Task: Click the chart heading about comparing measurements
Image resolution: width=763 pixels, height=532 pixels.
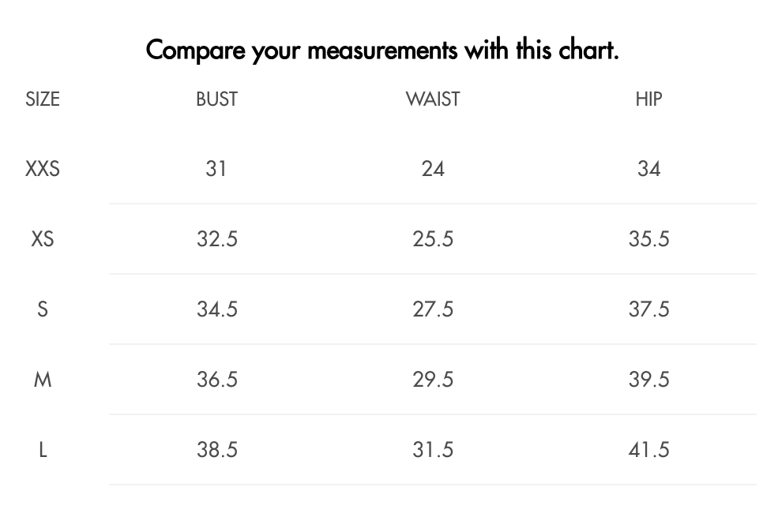Action: [x=382, y=51]
